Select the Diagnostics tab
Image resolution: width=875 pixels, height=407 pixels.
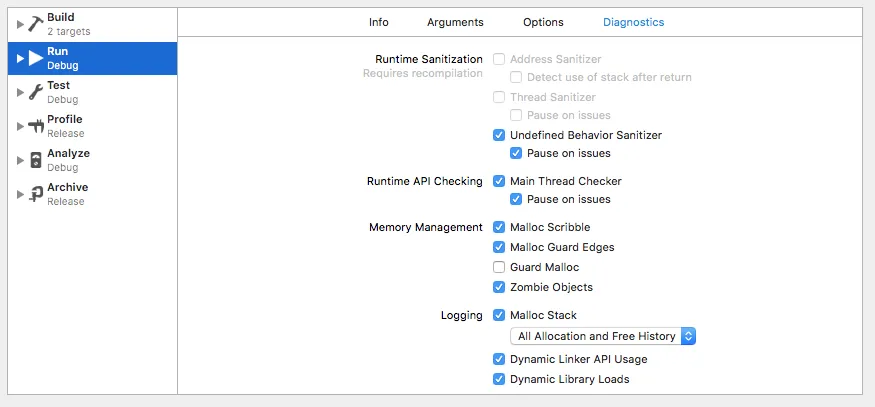tap(633, 22)
